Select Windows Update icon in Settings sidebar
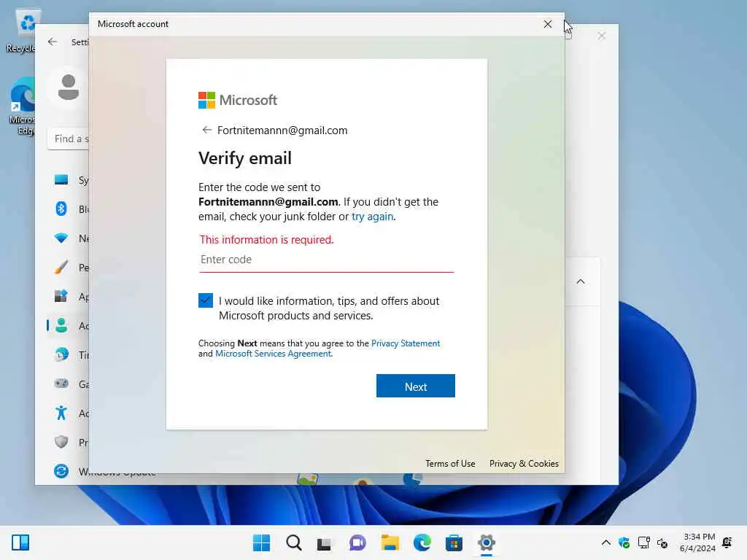The width and height of the screenshot is (747, 560). coord(61,471)
